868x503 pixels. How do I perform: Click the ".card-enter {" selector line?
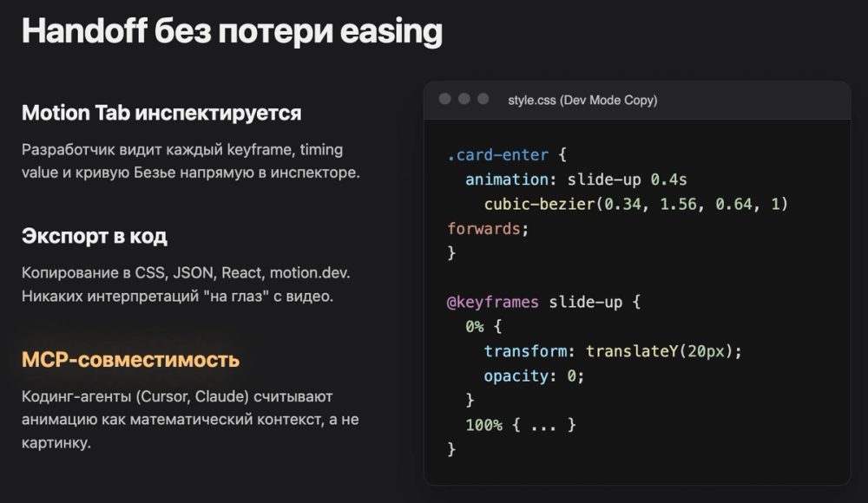point(507,154)
